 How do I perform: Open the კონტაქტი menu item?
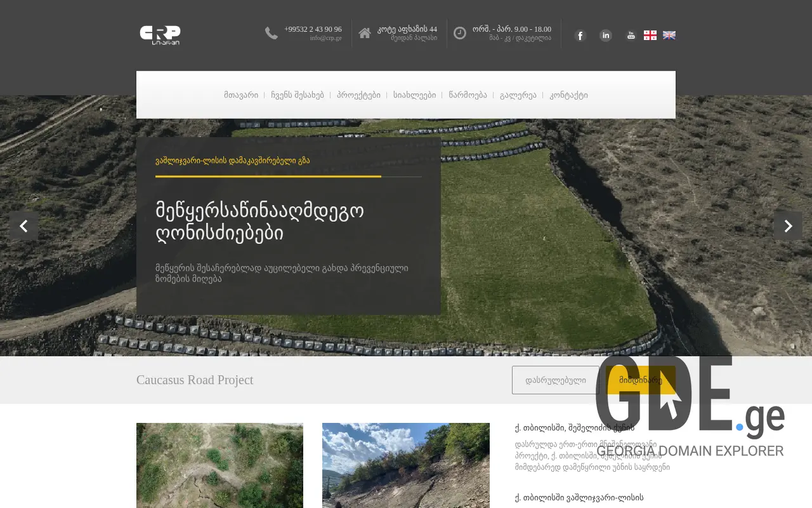(569, 95)
